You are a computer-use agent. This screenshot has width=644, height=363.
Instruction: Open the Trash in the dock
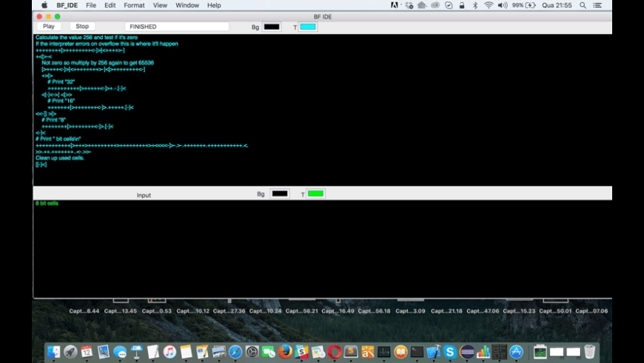(x=589, y=352)
